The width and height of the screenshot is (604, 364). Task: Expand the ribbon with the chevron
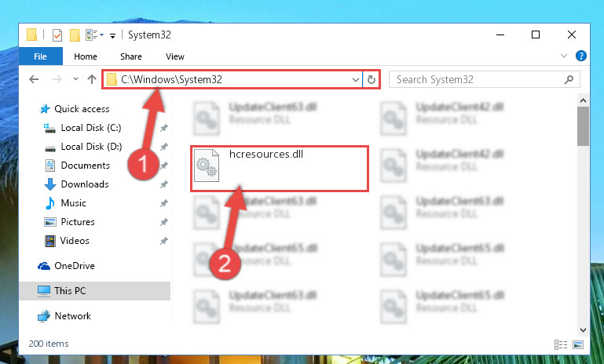564,56
